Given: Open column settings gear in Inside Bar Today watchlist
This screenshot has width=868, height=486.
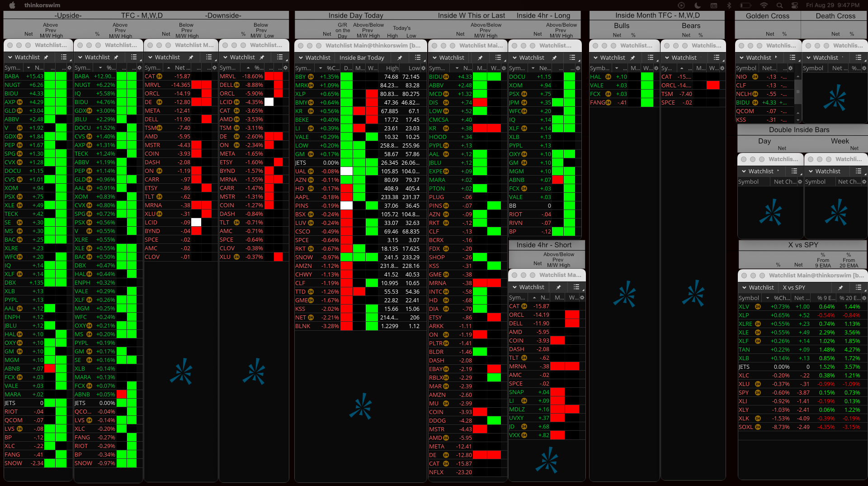Looking at the screenshot, I should [424, 68].
